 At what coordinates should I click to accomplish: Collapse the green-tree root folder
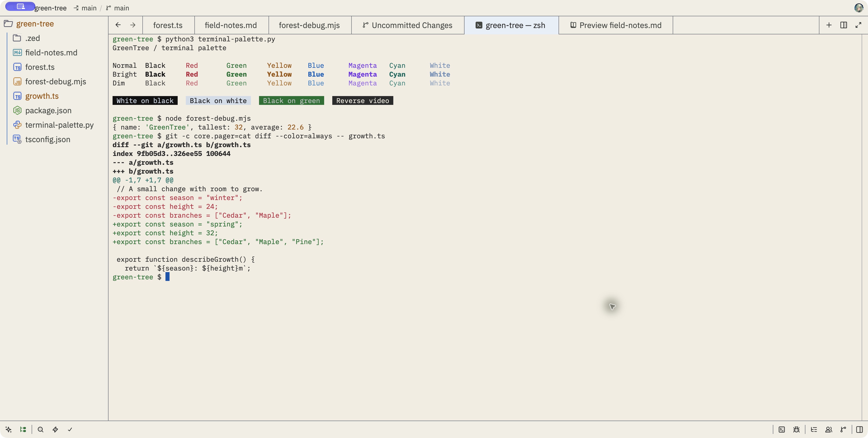coord(54,24)
